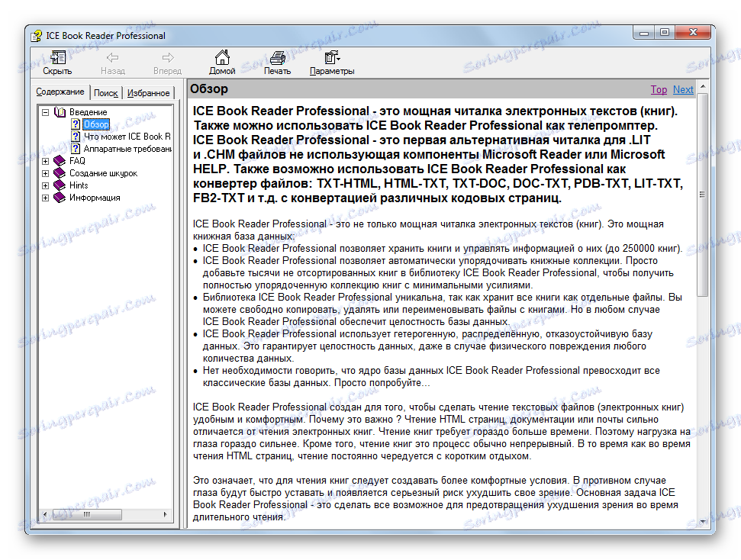The width and height of the screenshot is (741, 560).
Task: Click the book icon beside Создание шкурок
Action: [60, 173]
